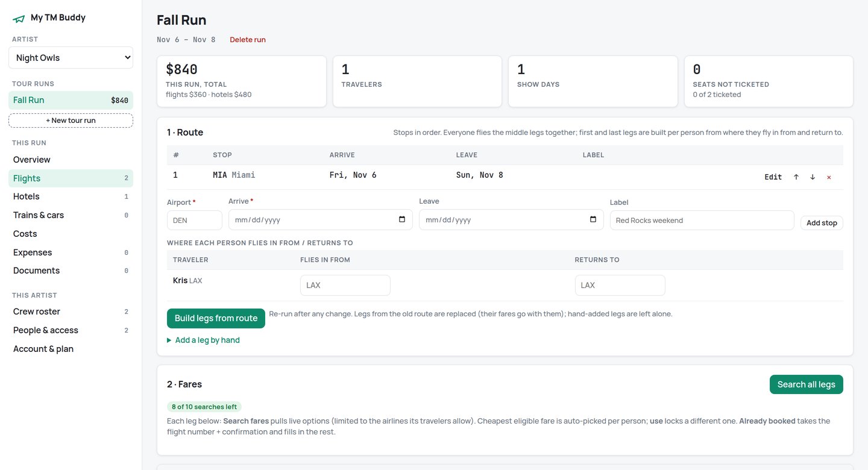Click 'Build legs from route'
This screenshot has height=470, width=868.
(216, 318)
